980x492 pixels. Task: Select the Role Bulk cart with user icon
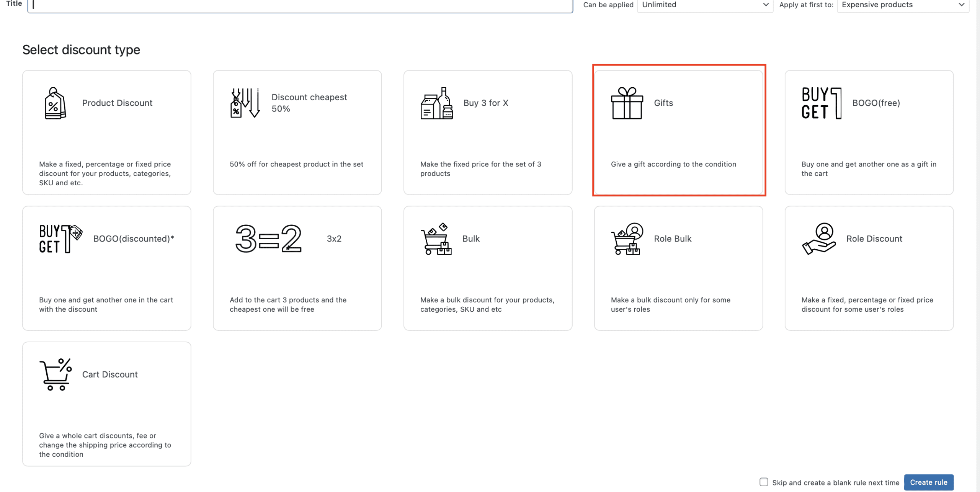tap(627, 239)
